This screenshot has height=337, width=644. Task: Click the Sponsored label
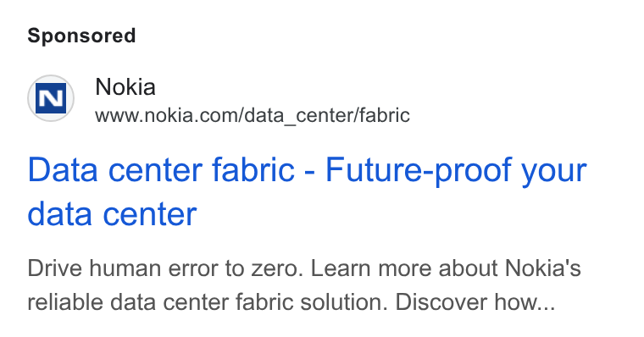pos(81,36)
